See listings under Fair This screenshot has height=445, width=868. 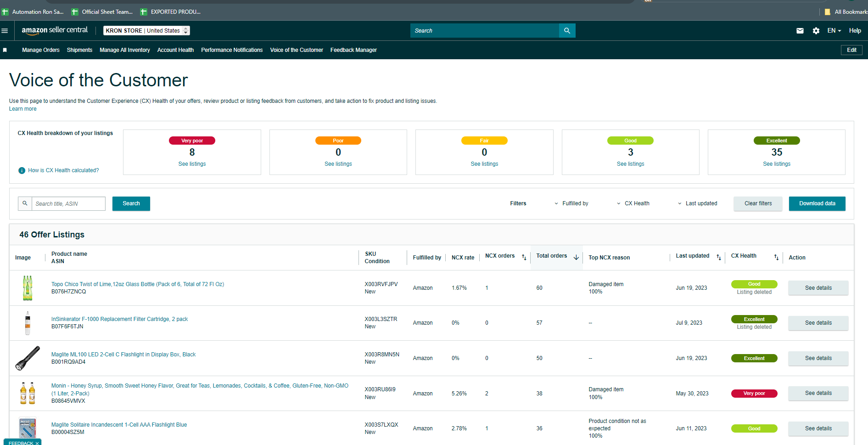(x=484, y=164)
